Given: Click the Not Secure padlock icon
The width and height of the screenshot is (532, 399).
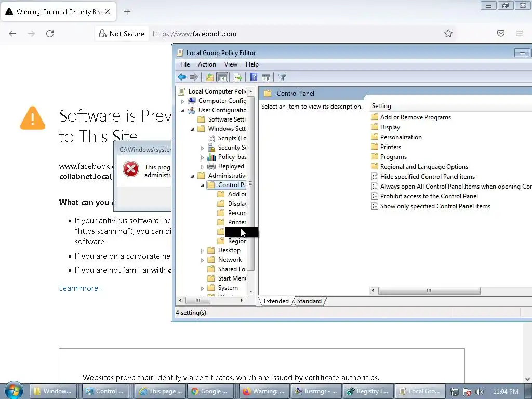Looking at the screenshot, I should click(x=102, y=33).
